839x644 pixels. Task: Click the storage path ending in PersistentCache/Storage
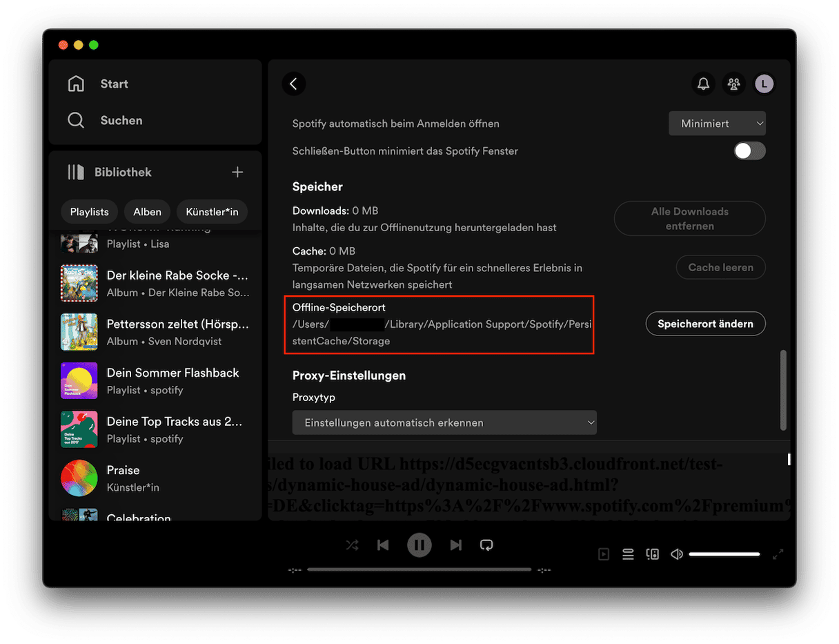point(442,332)
